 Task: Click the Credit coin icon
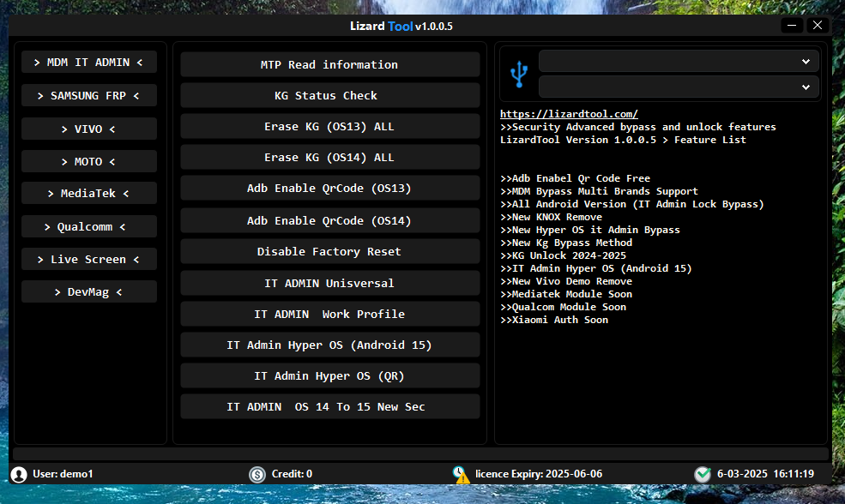click(257, 474)
